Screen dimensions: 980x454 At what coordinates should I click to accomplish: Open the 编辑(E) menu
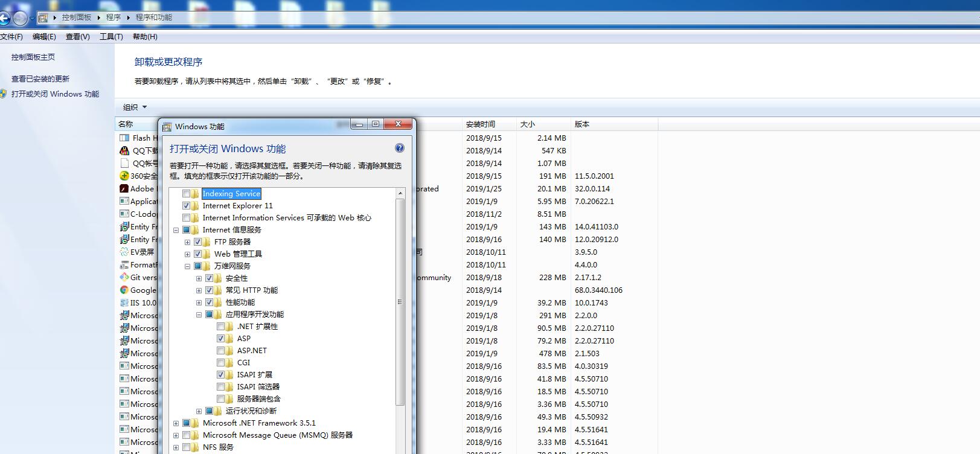[x=44, y=37]
